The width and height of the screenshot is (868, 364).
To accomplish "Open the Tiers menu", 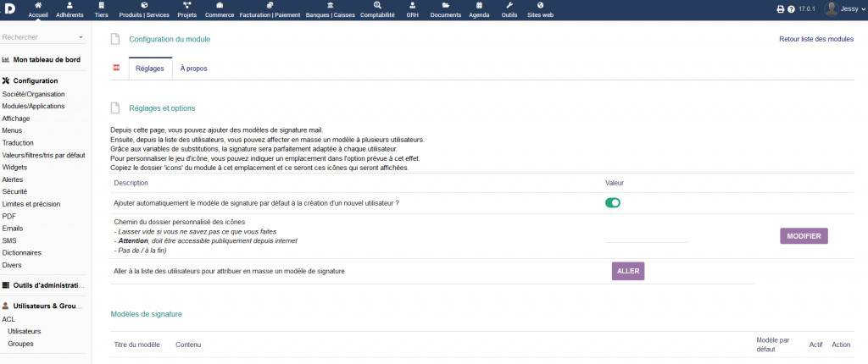I will pos(102,10).
